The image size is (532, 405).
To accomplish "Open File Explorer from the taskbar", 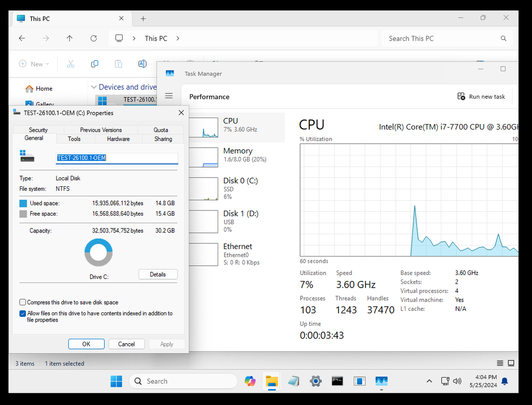I will (272, 381).
